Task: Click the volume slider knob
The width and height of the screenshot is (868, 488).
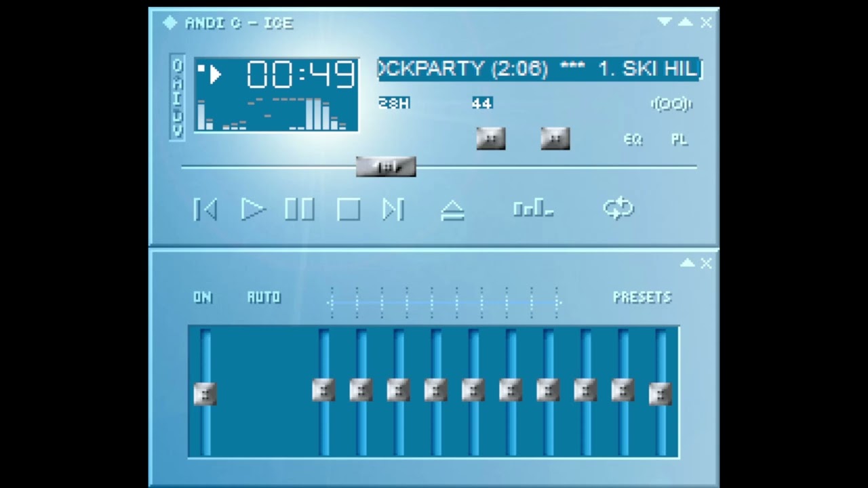Action: coord(491,138)
